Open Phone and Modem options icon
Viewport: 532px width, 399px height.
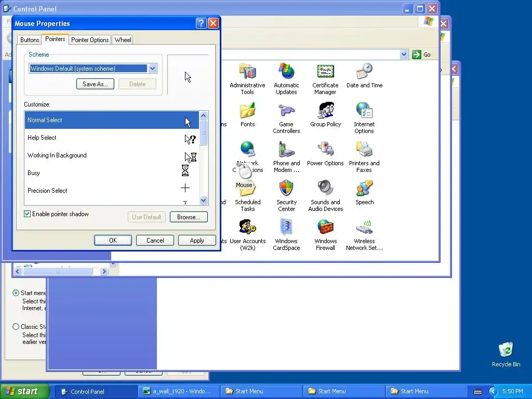coord(286,150)
